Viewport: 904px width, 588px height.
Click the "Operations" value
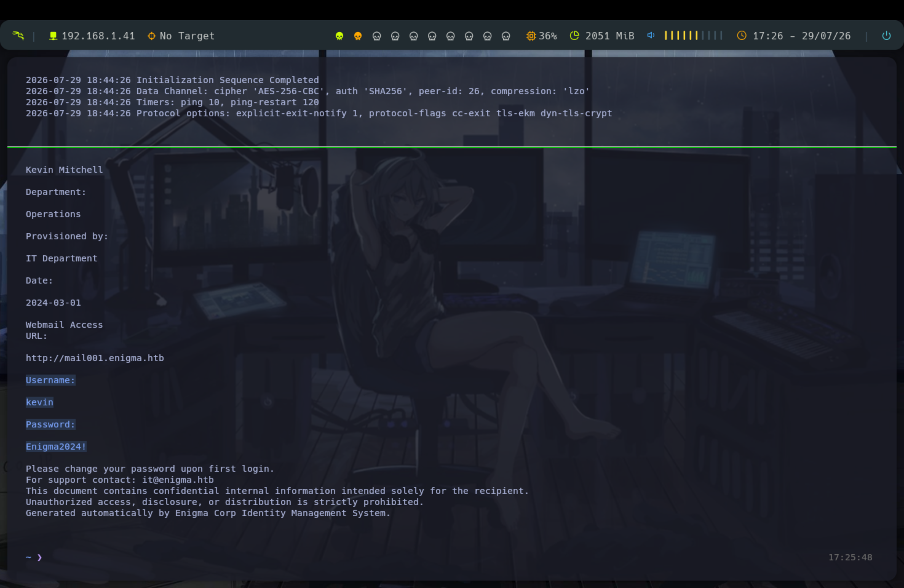pyautogui.click(x=53, y=214)
